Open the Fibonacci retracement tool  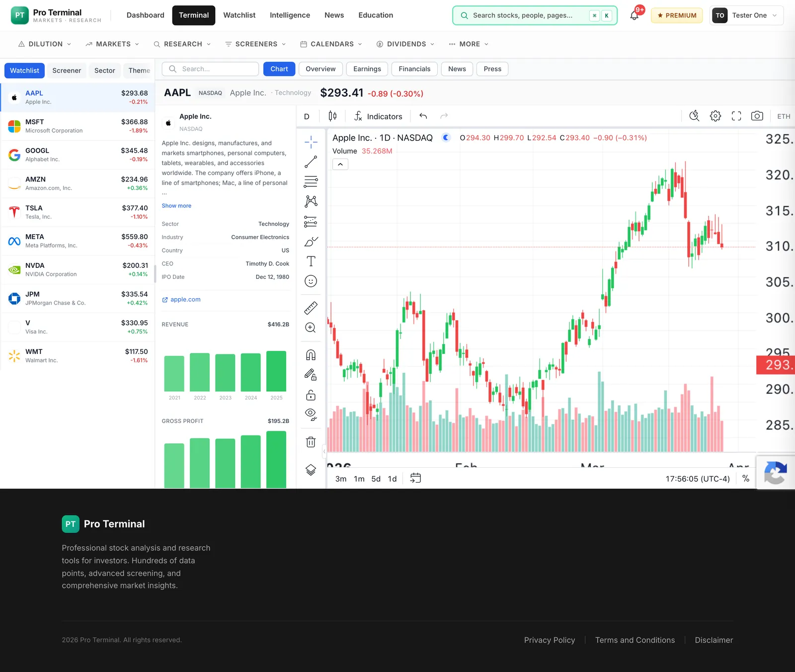click(x=311, y=182)
